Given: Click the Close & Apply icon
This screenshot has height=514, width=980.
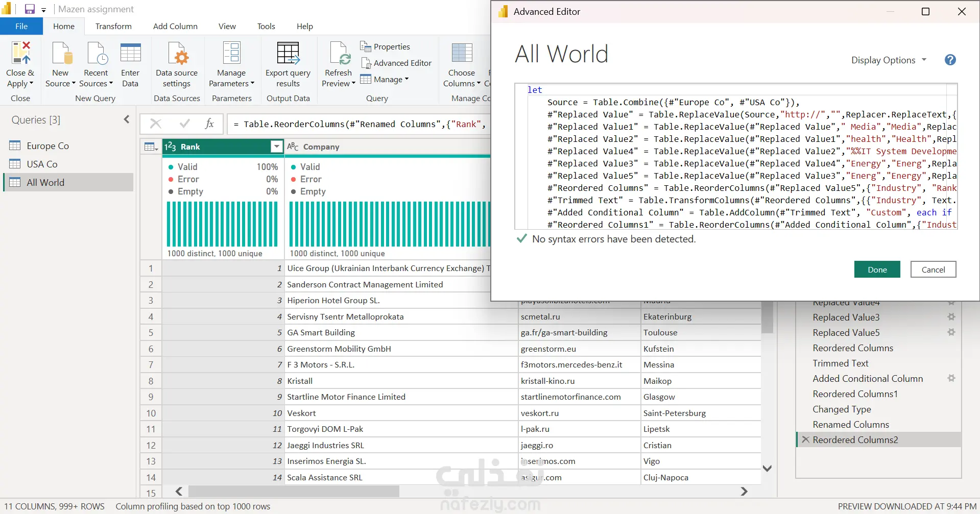Looking at the screenshot, I should click(x=21, y=53).
